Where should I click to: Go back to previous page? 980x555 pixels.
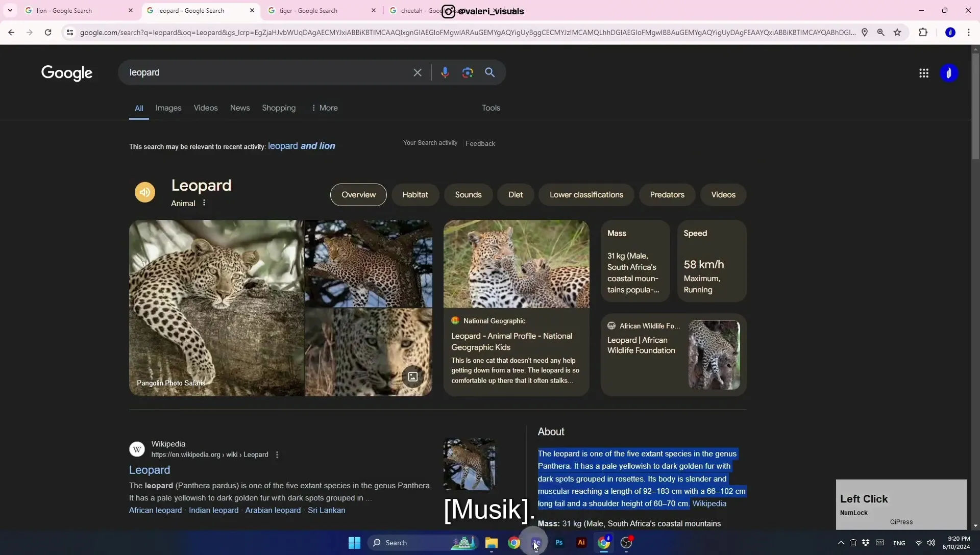click(11, 33)
